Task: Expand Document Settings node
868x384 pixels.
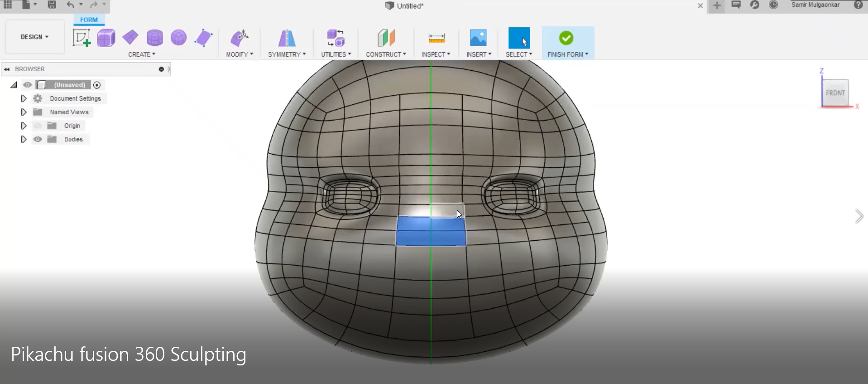Action: (x=24, y=98)
